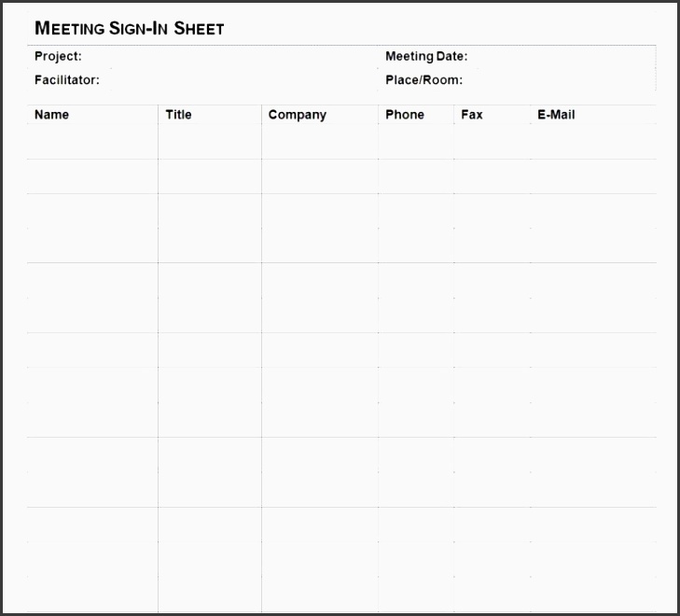Select the Company column header
The height and width of the screenshot is (616, 680).
coord(297,115)
